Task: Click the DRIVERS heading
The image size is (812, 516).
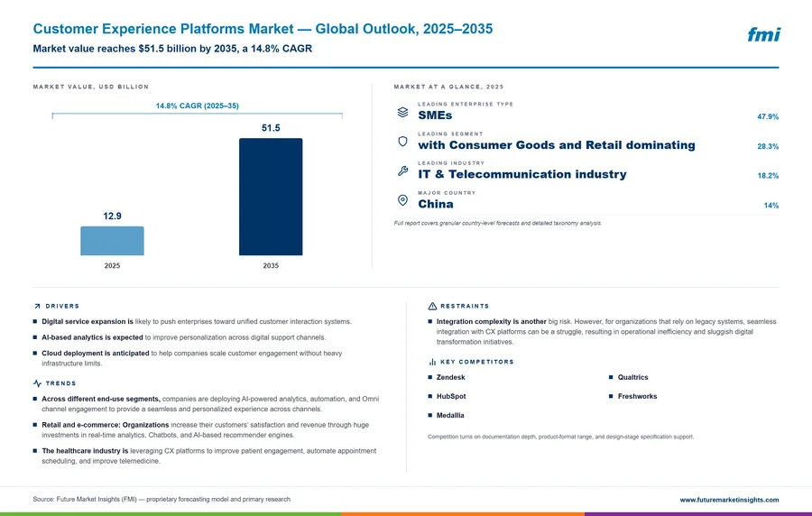Action: click(62, 307)
